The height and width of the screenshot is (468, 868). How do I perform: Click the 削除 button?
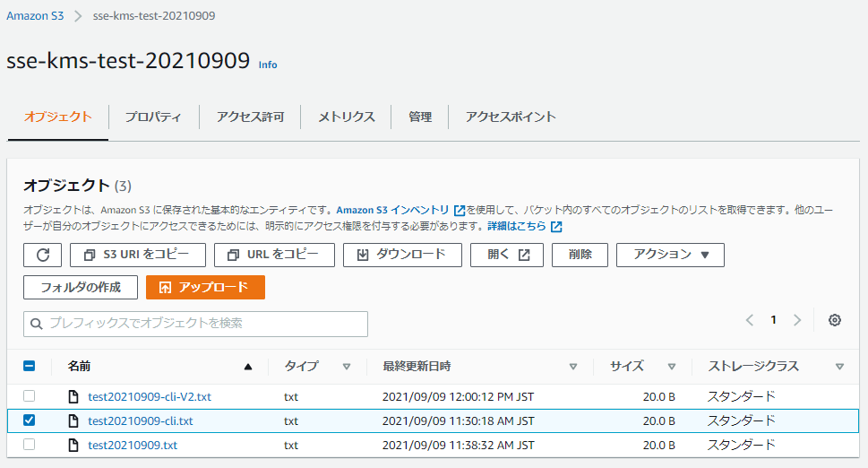580,255
